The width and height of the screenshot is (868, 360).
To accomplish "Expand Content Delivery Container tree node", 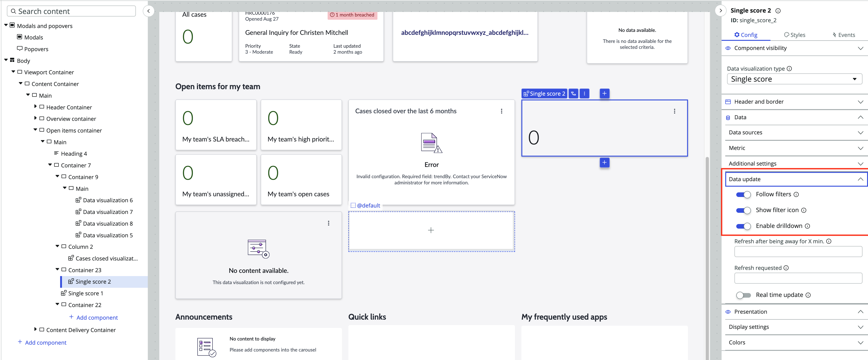I will (x=35, y=329).
